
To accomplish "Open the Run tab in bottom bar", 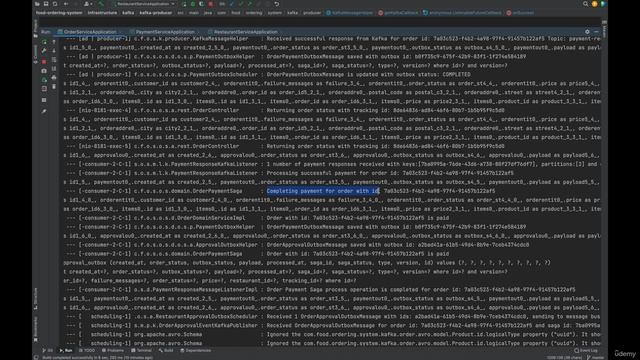I will pyautogui.click(x=66, y=350).
